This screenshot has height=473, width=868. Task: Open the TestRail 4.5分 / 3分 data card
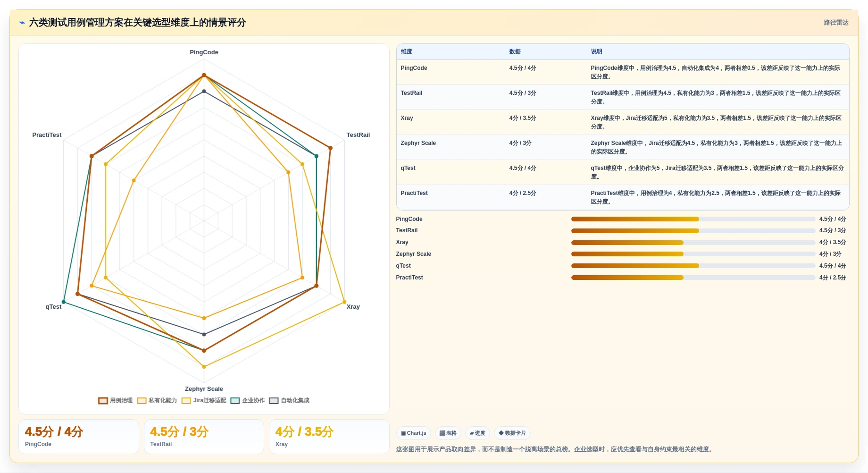[204, 437]
